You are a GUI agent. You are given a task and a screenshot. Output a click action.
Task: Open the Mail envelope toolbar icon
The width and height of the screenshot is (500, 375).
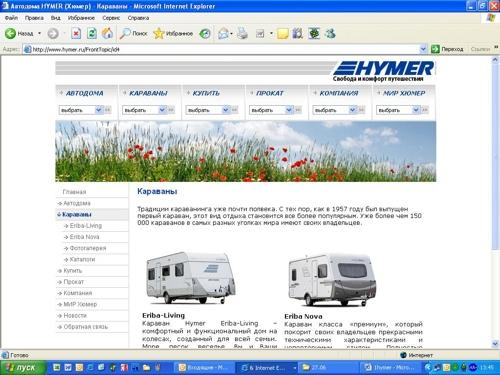(x=223, y=33)
